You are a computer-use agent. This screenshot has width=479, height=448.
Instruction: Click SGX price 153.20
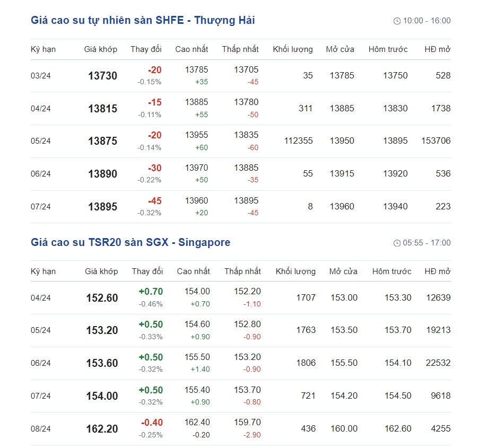(102, 330)
